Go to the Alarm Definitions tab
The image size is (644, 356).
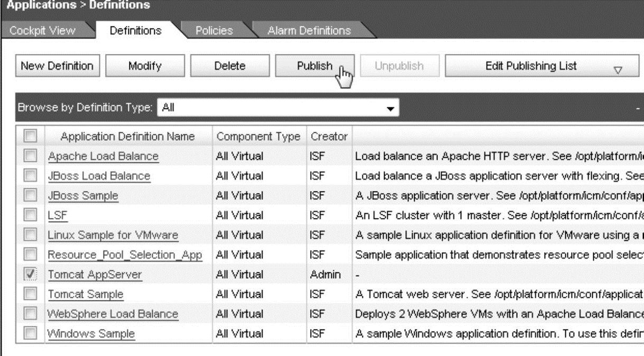click(x=309, y=30)
